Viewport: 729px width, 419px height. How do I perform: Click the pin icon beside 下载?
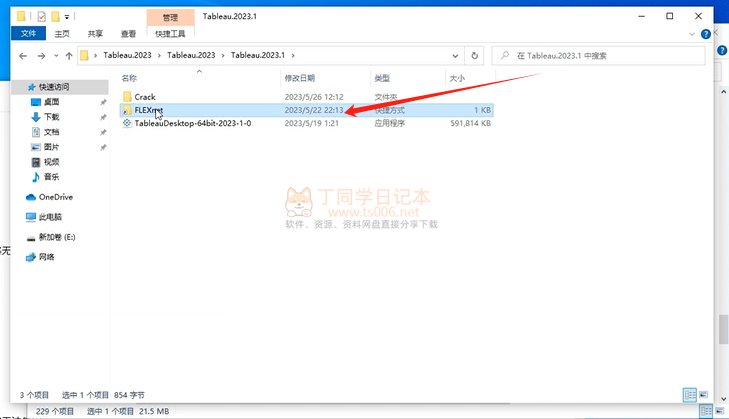tap(103, 117)
